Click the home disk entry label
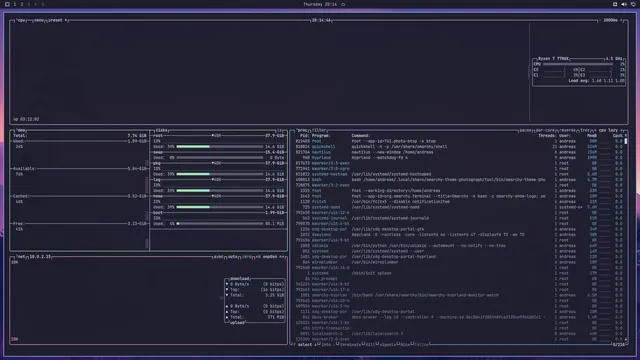The height and width of the screenshot is (360, 640). pos(158,196)
